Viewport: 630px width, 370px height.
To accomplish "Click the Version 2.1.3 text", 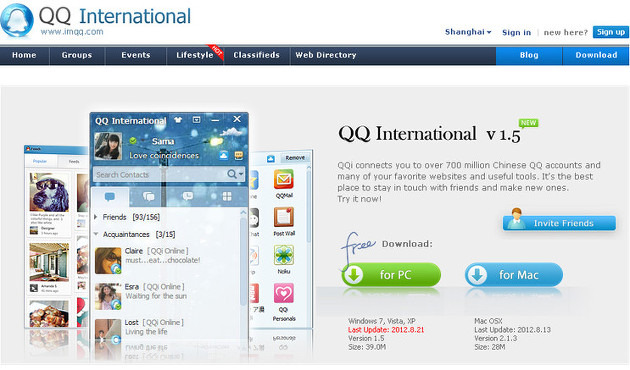I will [x=495, y=338].
